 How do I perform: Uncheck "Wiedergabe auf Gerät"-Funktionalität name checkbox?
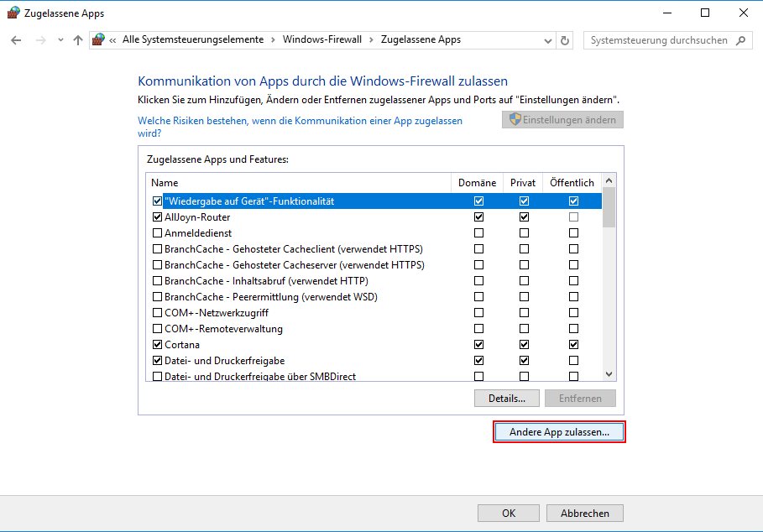[157, 201]
